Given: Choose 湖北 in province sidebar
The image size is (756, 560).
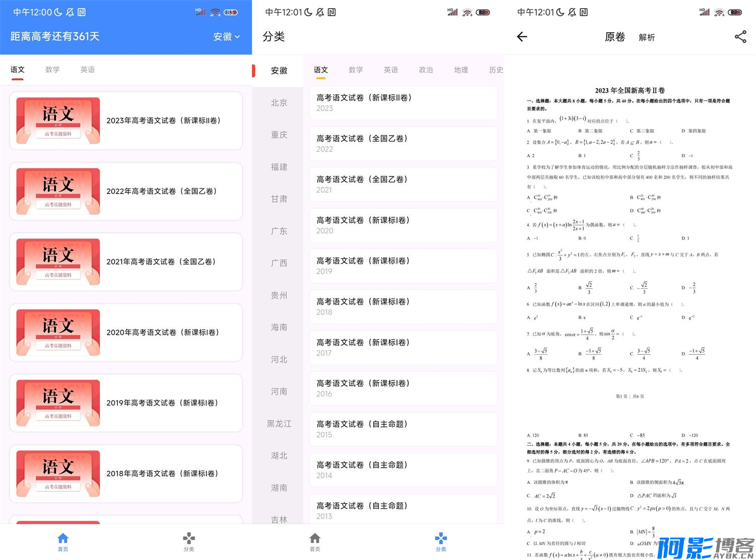Looking at the screenshot, I should (279, 456).
